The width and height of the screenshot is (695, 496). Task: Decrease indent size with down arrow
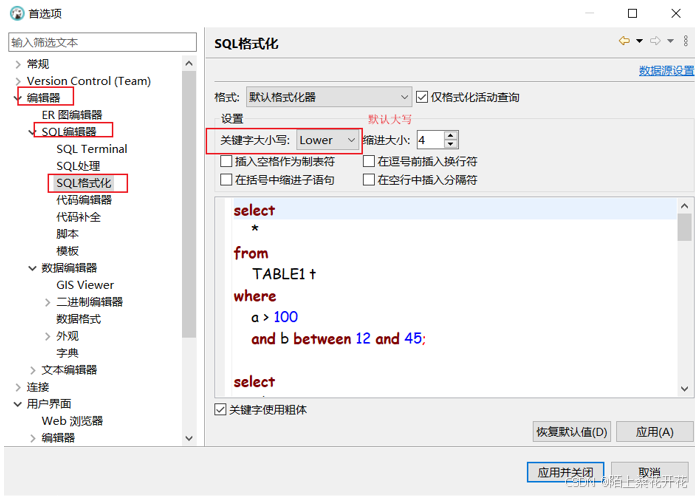(450, 145)
